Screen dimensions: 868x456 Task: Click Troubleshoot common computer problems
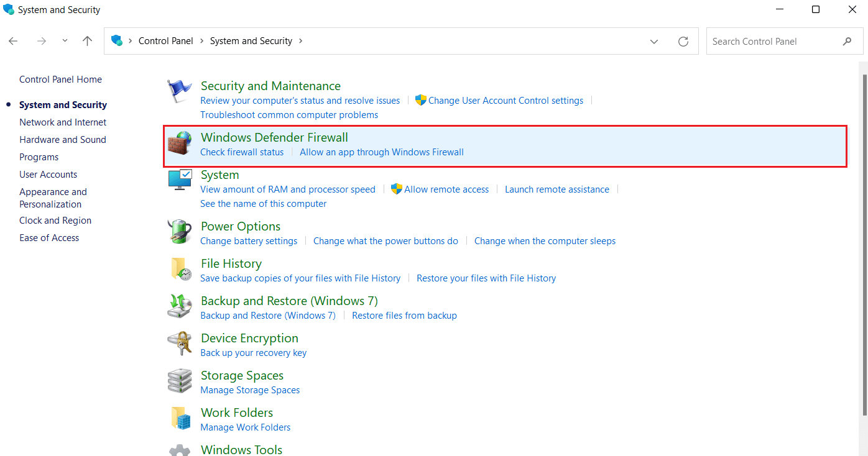click(289, 115)
